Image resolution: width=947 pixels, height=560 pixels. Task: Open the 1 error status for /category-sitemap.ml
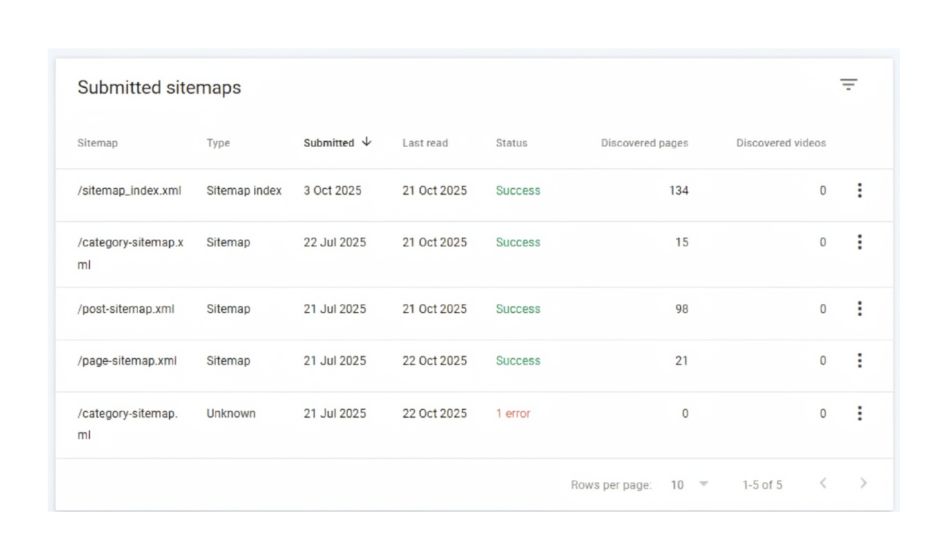(x=513, y=413)
